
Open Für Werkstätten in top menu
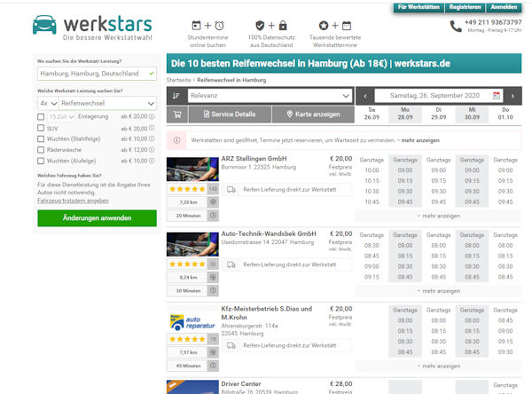point(419,7)
